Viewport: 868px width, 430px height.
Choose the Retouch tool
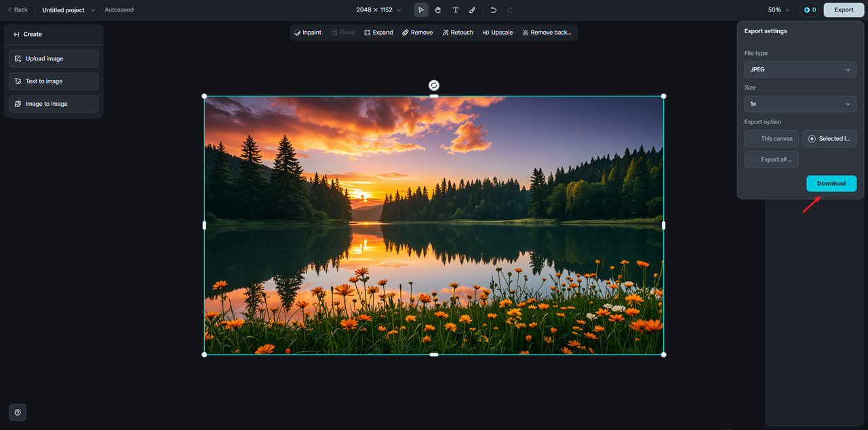458,33
